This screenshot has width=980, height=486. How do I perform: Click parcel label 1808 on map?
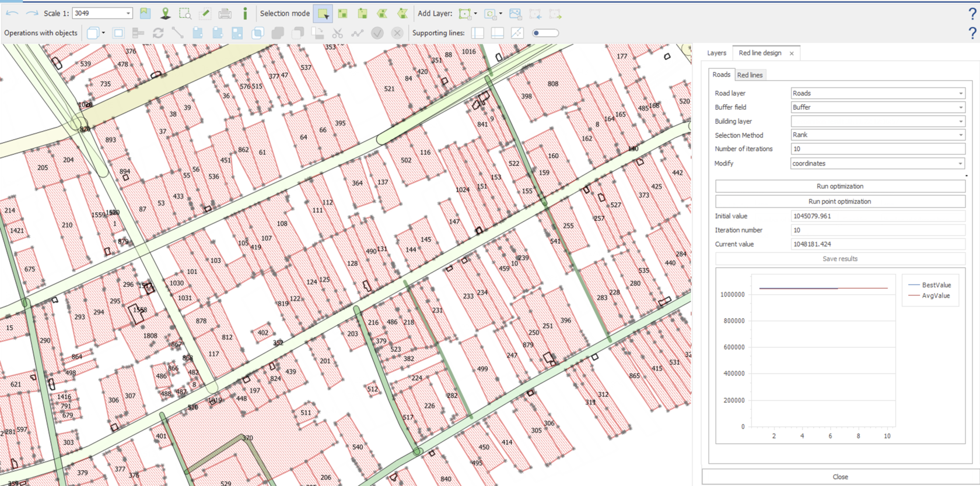coord(150,336)
